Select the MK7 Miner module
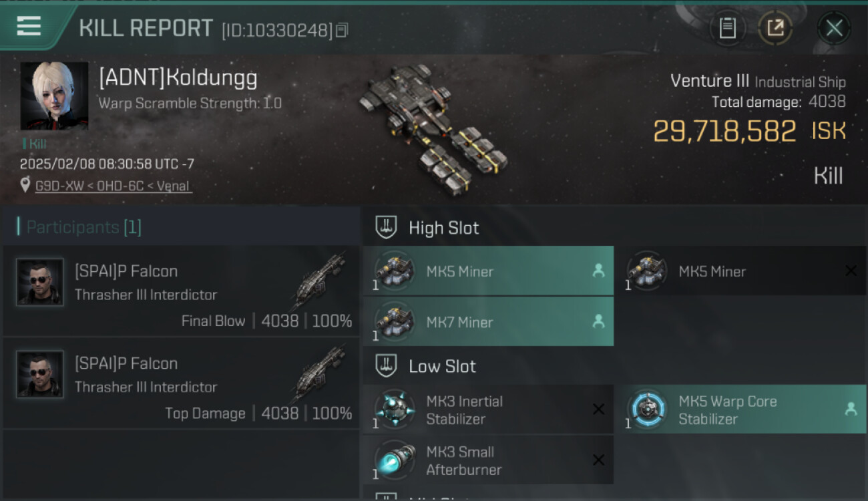868x501 pixels. [488, 321]
